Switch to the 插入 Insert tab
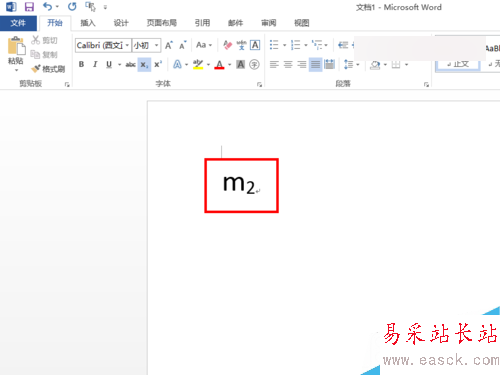The height and width of the screenshot is (375, 500). pyautogui.click(x=88, y=23)
